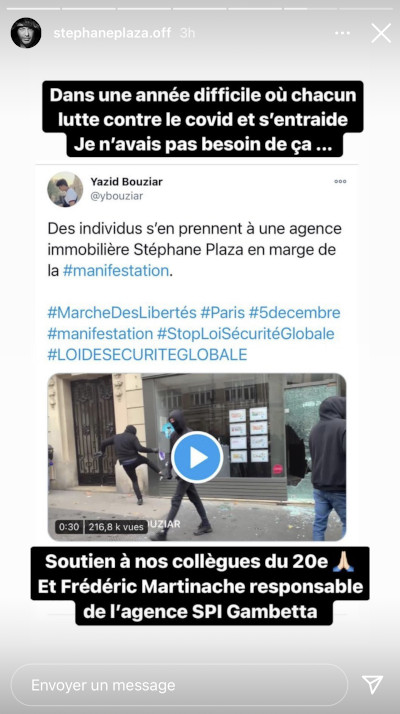Close the Instagram story
400x714 pixels.
[x=381, y=33]
